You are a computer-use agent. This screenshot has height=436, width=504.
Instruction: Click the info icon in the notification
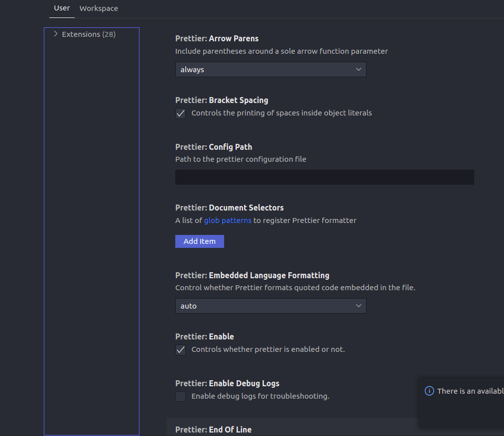[429, 391]
